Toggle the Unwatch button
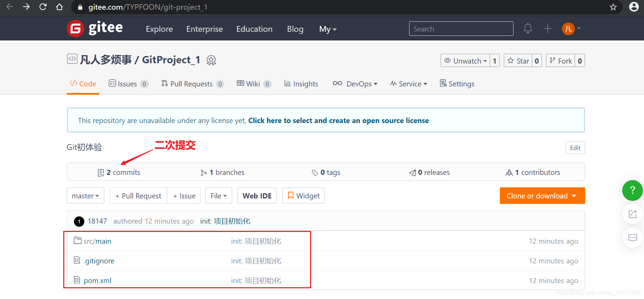644x299 pixels. click(x=465, y=61)
